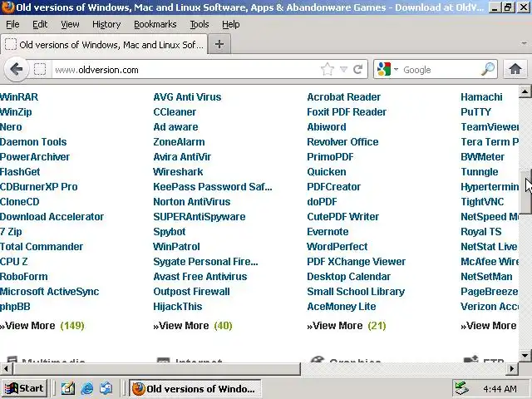The height and width of the screenshot is (399, 532).
Task: Open the Hamachi link
Action: (x=481, y=97)
